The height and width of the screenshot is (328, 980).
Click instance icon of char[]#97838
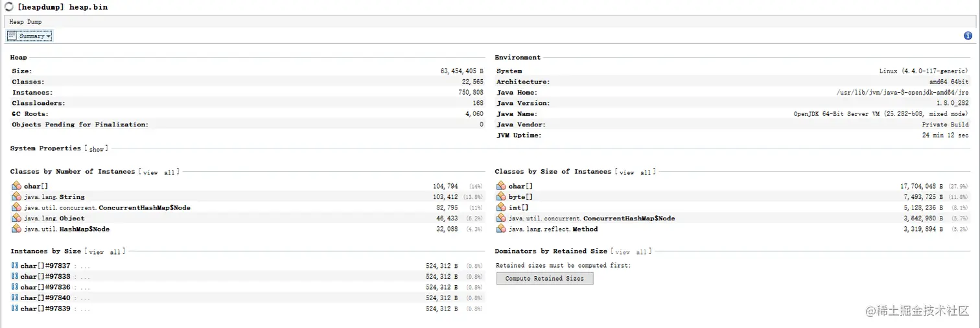tap(15, 276)
